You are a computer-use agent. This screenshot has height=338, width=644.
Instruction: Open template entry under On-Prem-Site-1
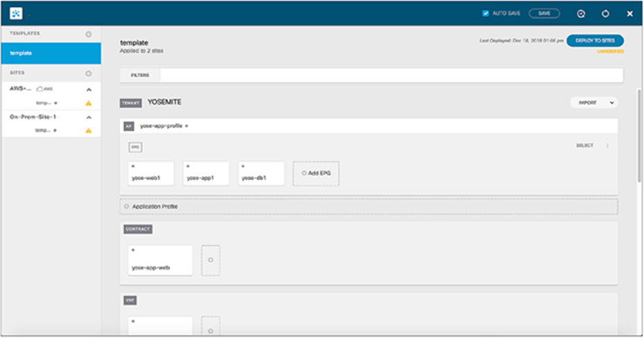click(x=46, y=130)
